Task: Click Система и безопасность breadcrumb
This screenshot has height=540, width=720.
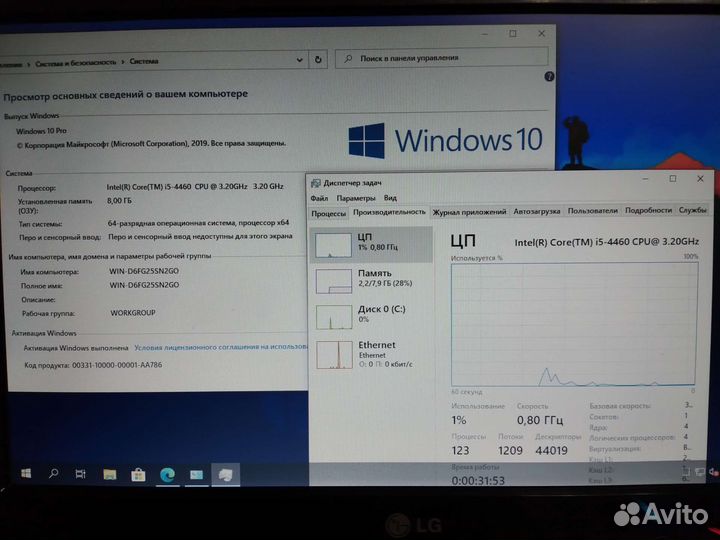Action: tap(76, 62)
